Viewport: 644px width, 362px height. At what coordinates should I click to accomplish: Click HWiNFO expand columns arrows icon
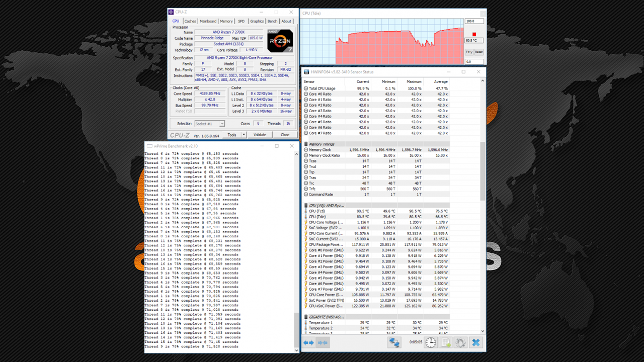[308, 342]
